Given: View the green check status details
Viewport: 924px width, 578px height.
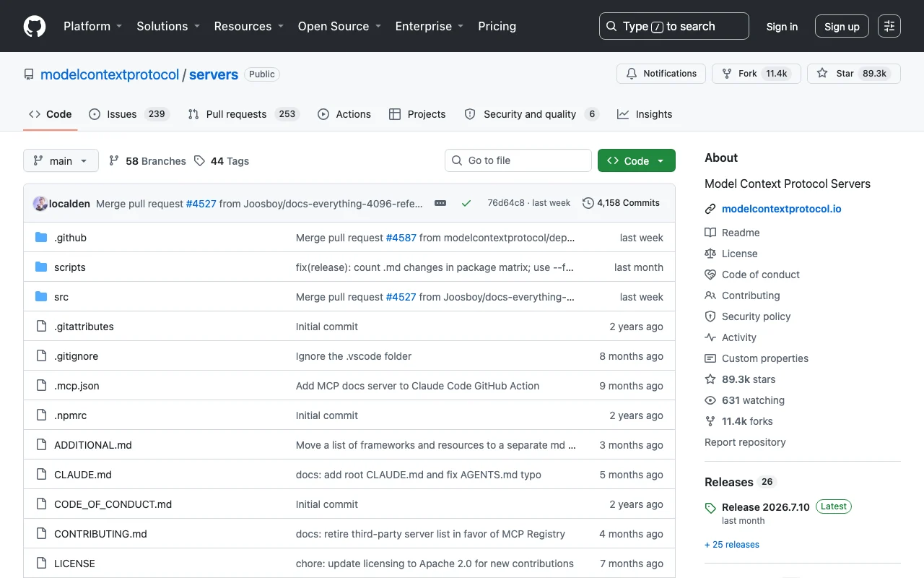Looking at the screenshot, I should tap(466, 203).
